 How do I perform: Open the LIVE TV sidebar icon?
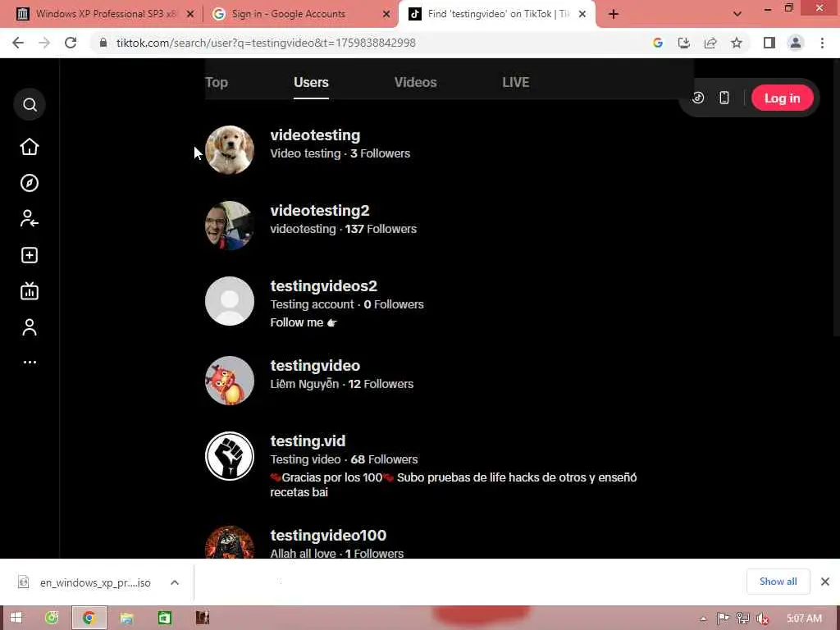(x=30, y=291)
